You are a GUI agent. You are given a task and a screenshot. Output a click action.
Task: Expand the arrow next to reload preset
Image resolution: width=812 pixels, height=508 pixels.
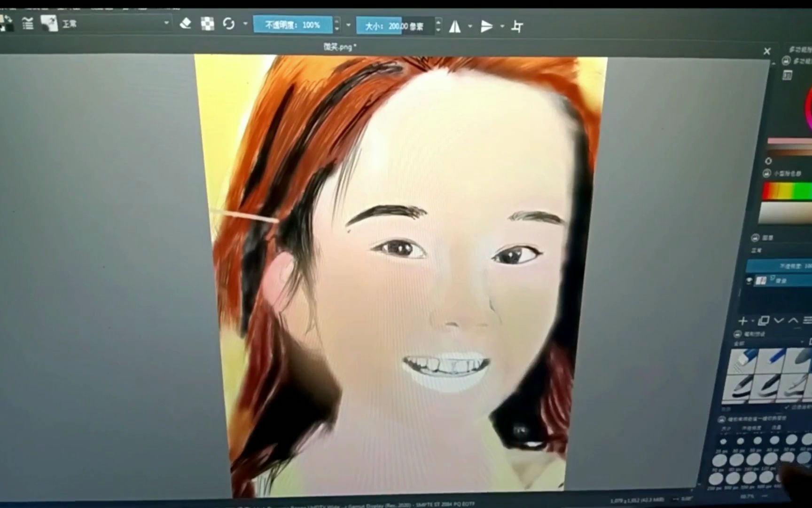[x=245, y=24]
